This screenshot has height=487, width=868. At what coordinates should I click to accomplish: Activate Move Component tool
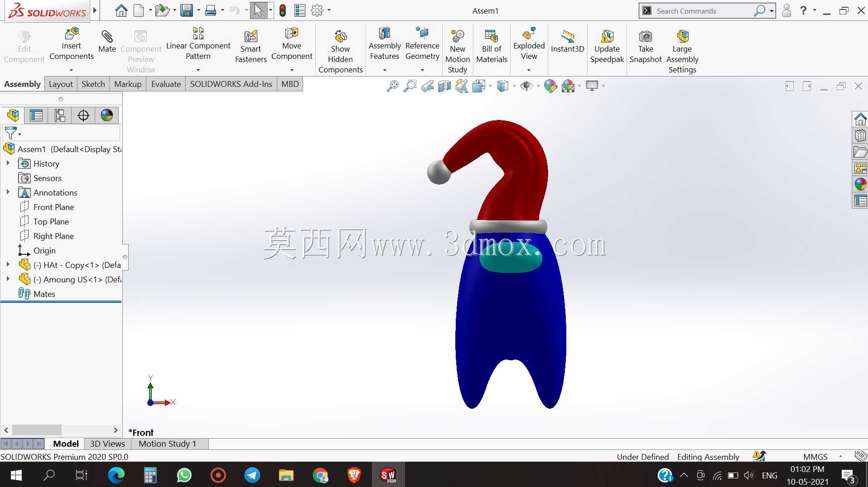[292, 43]
